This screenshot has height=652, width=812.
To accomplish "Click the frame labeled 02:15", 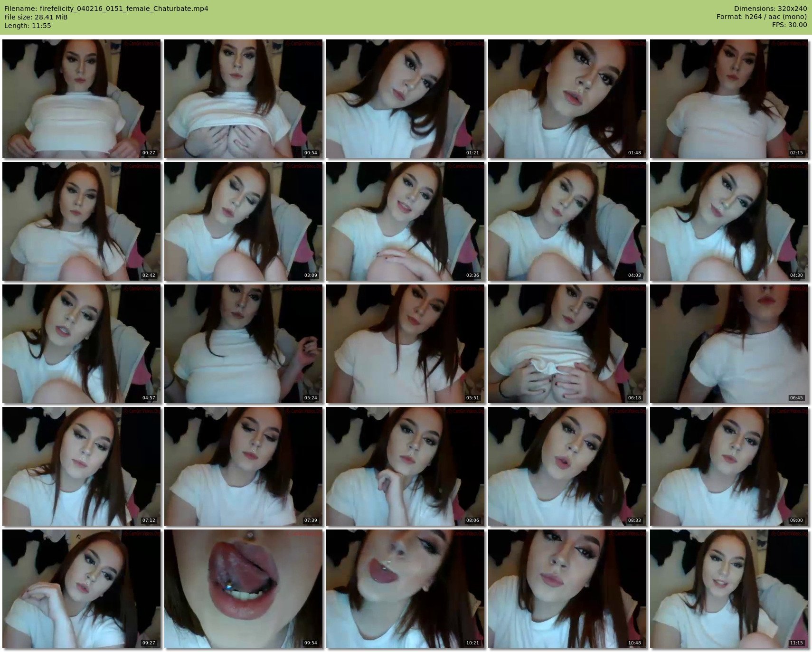I will tap(729, 99).
